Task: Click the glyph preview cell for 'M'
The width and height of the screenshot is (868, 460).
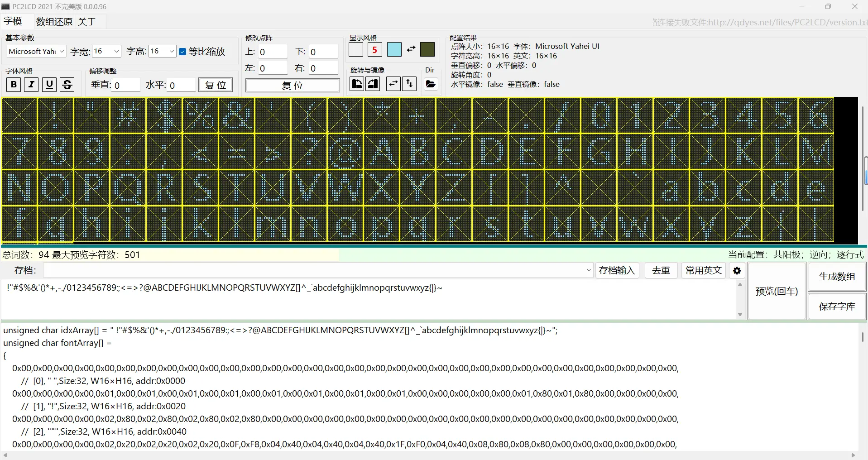Action: 816,152
